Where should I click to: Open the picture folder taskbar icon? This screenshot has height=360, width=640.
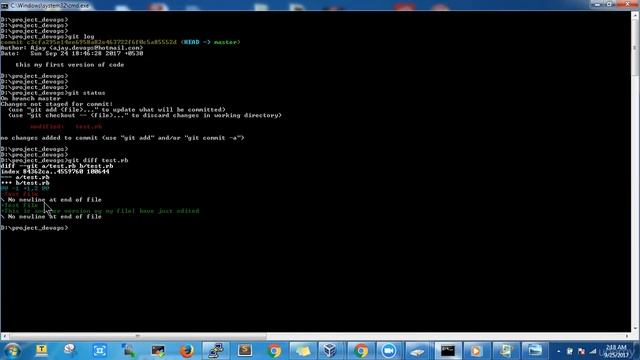click(534, 351)
